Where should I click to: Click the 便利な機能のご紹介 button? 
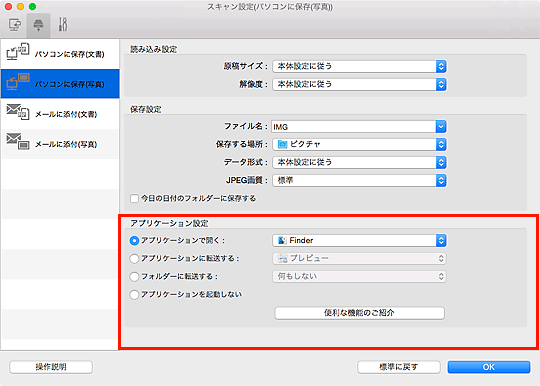click(x=360, y=313)
